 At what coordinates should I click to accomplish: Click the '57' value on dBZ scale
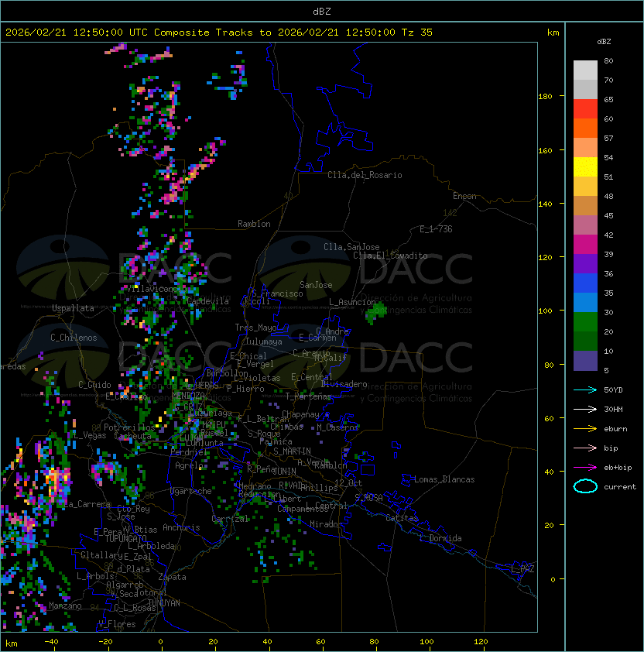[x=608, y=138]
